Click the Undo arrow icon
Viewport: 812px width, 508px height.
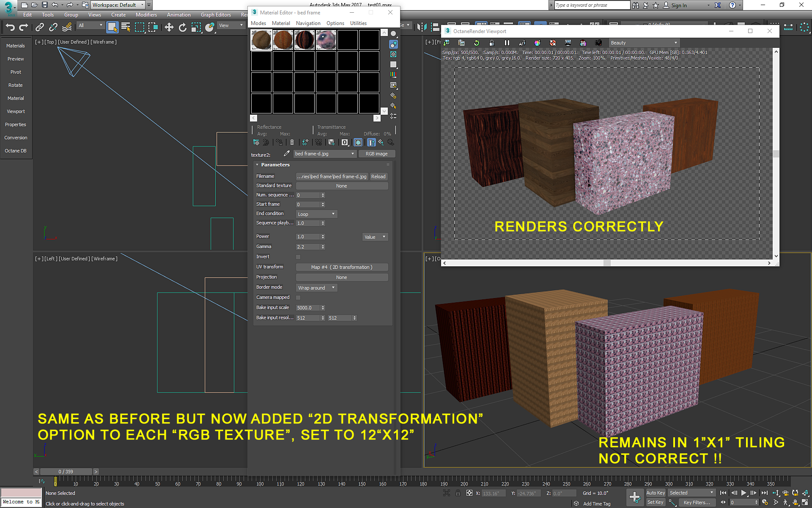coord(10,28)
